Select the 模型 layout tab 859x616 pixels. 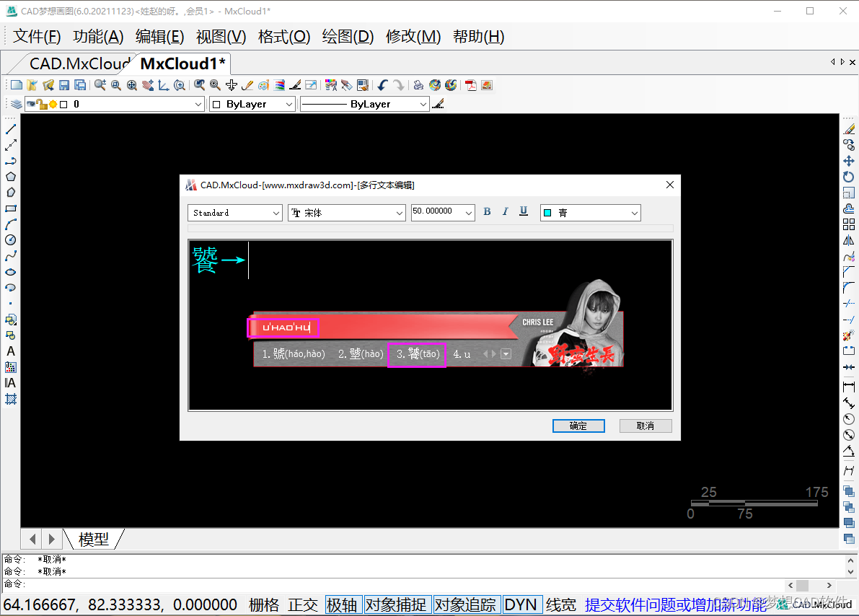[94, 540]
